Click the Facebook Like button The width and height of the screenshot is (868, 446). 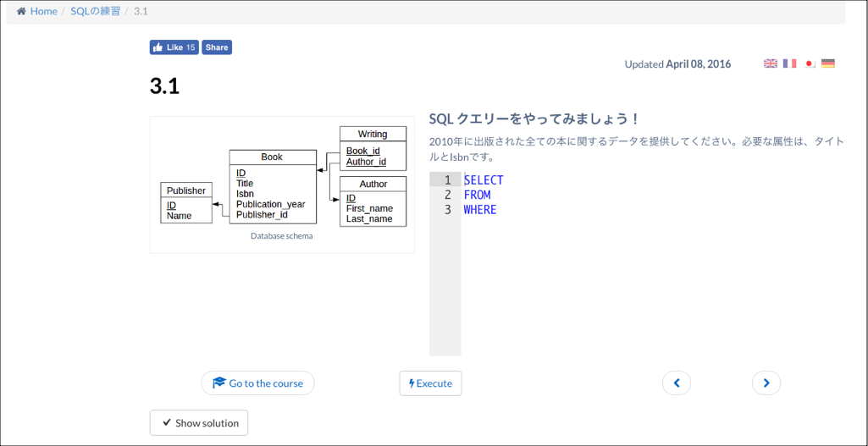point(174,47)
